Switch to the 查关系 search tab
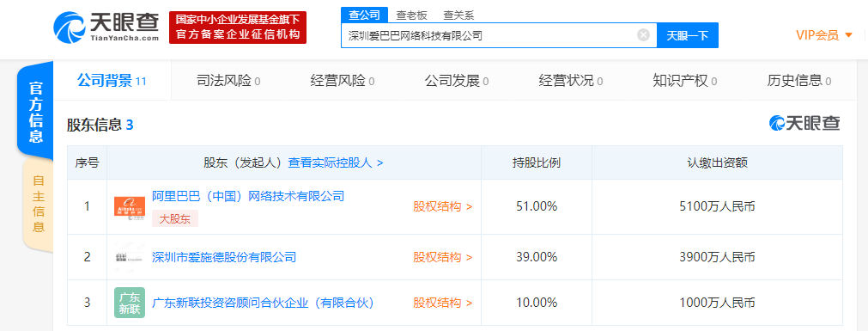Image resolution: width=868 pixels, height=331 pixels. click(x=459, y=15)
